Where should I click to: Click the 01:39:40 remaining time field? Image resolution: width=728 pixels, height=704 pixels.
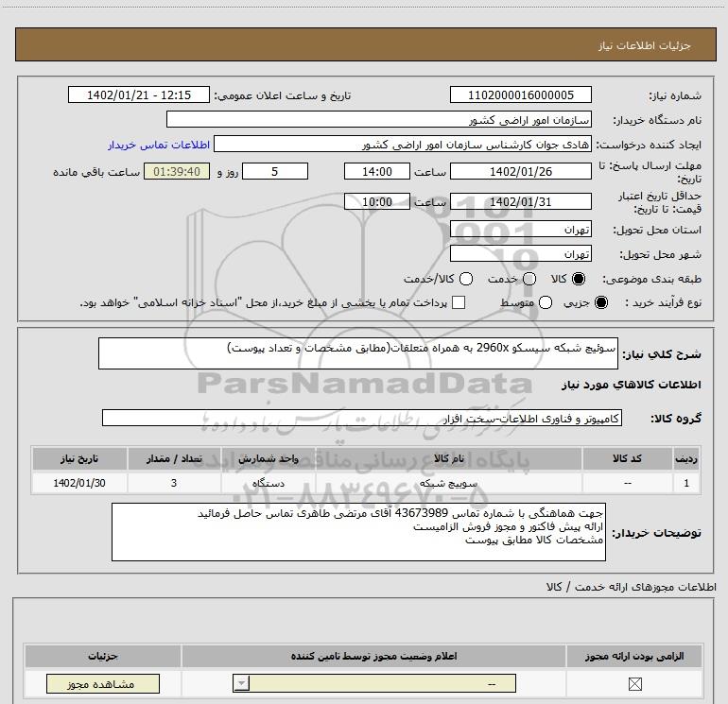177,171
